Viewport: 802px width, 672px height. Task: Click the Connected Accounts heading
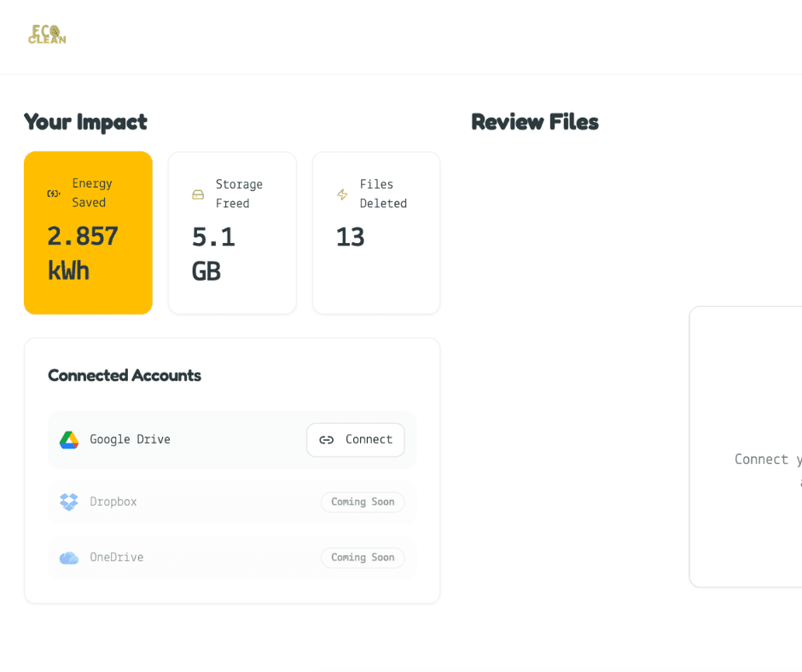tap(125, 375)
